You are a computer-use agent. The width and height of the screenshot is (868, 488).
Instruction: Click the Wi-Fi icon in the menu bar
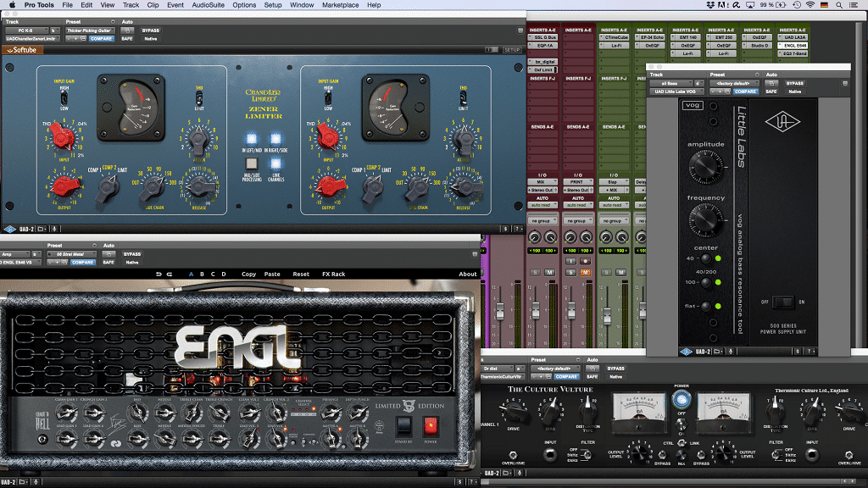tap(810, 5)
